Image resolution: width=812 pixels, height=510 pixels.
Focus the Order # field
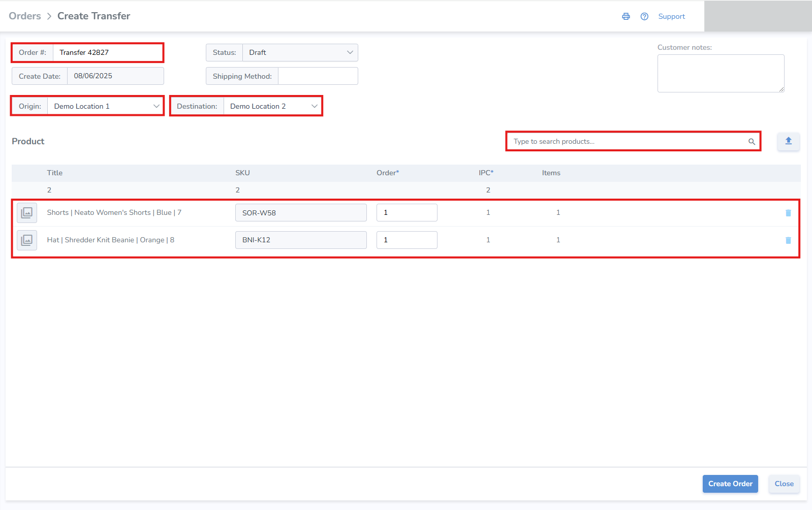click(108, 52)
